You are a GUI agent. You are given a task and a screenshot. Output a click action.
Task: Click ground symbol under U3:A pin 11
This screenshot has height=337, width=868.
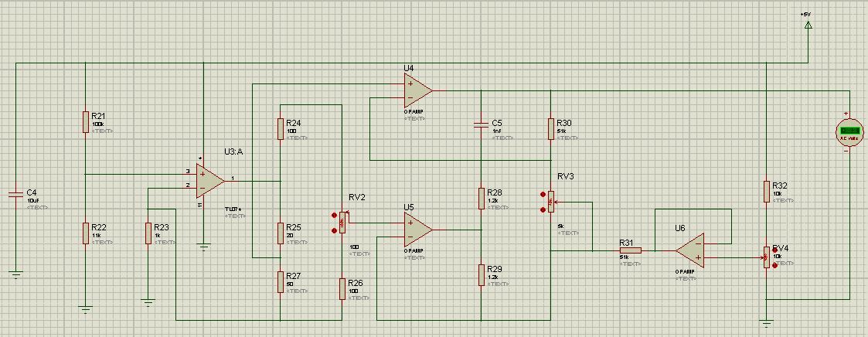[204, 247]
